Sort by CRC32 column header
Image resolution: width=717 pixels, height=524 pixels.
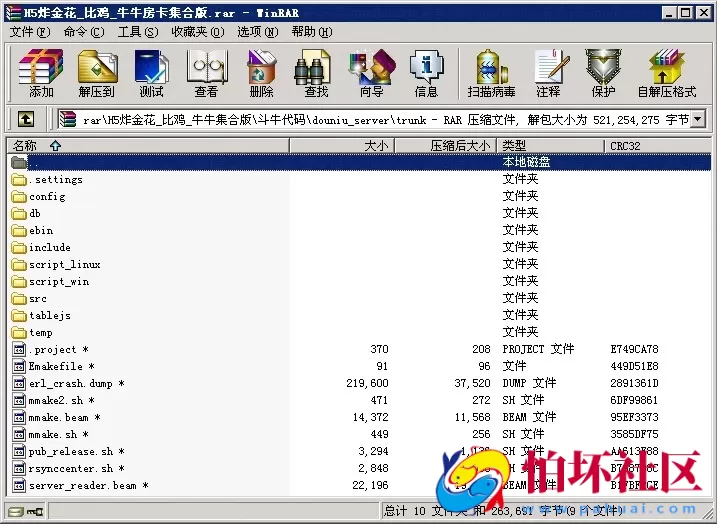pyautogui.click(x=658, y=146)
